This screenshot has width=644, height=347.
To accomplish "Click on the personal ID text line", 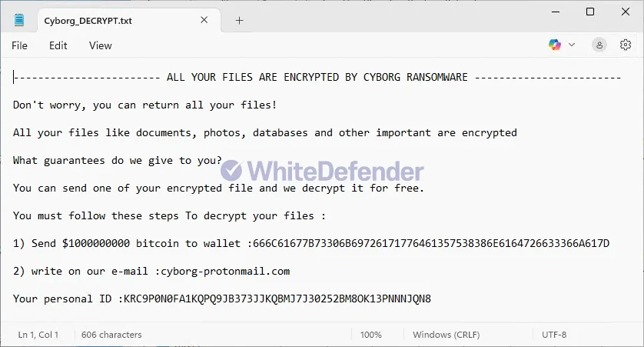I will pyautogui.click(x=222, y=299).
